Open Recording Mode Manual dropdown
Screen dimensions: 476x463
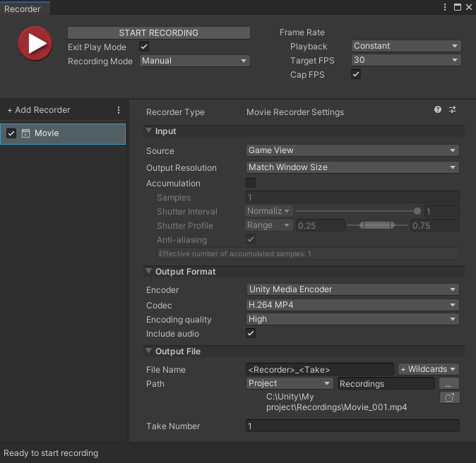[x=195, y=61]
